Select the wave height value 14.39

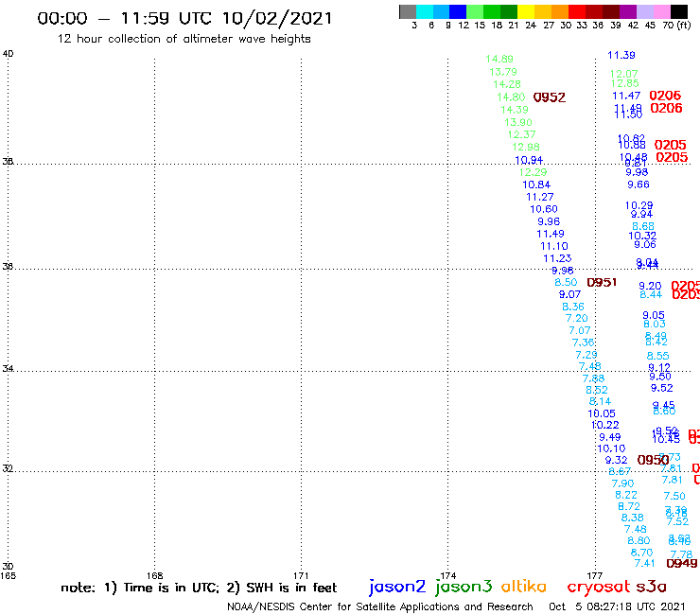click(x=515, y=110)
